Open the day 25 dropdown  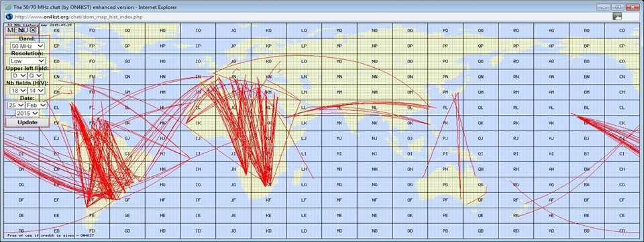[15, 106]
